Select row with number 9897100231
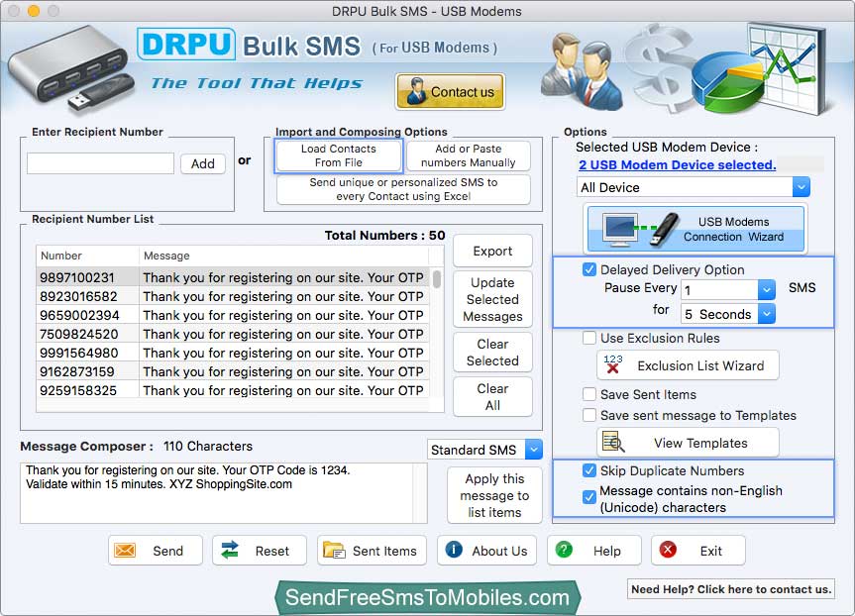The height and width of the screenshot is (616, 855). click(233, 277)
